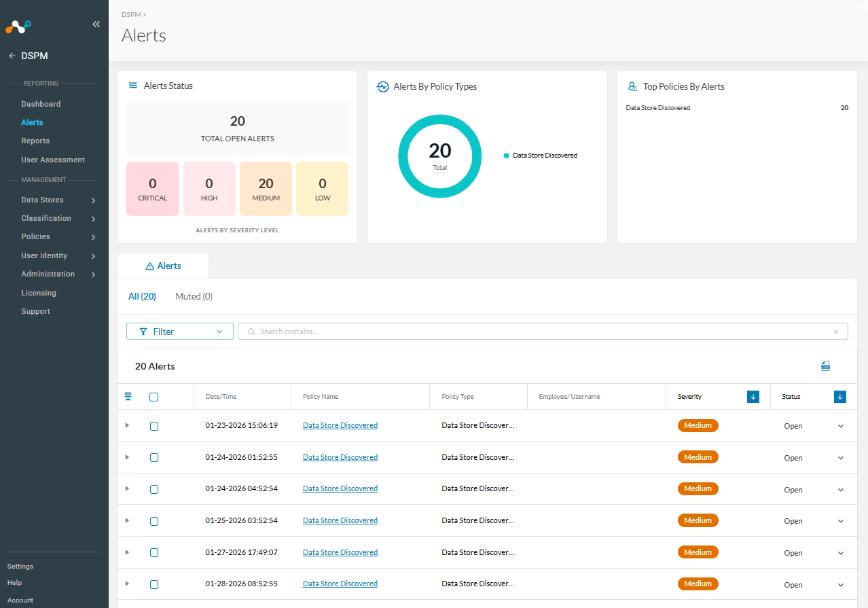868x608 pixels.
Task: Click the back arrow beside DSPM
Action: (12, 56)
